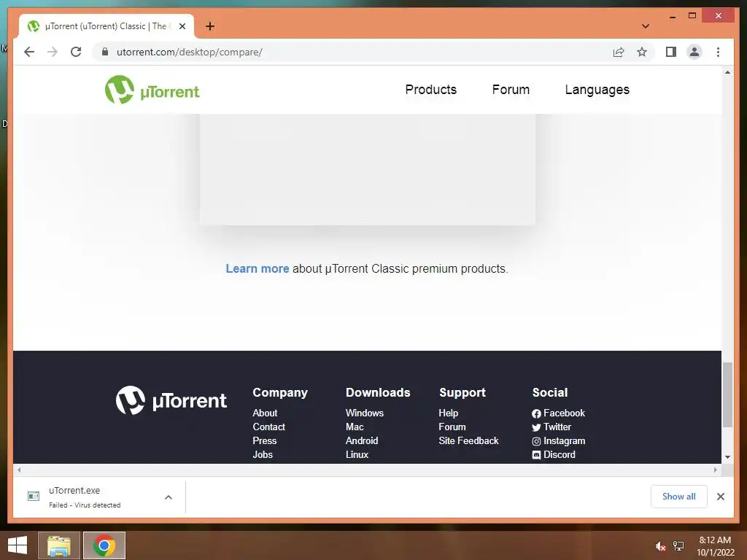Click Show all downloads button

(678, 496)
